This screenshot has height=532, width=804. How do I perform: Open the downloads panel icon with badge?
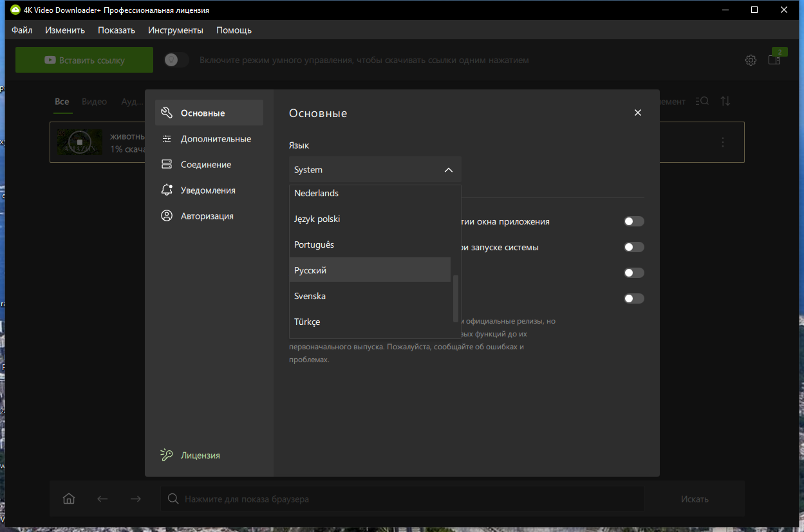point(775,59)
